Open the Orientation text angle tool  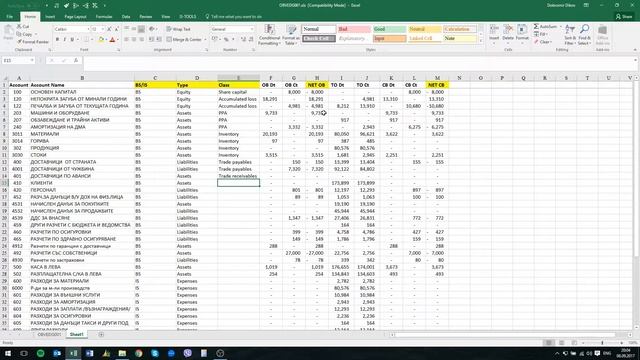click(x=152, y=29)
